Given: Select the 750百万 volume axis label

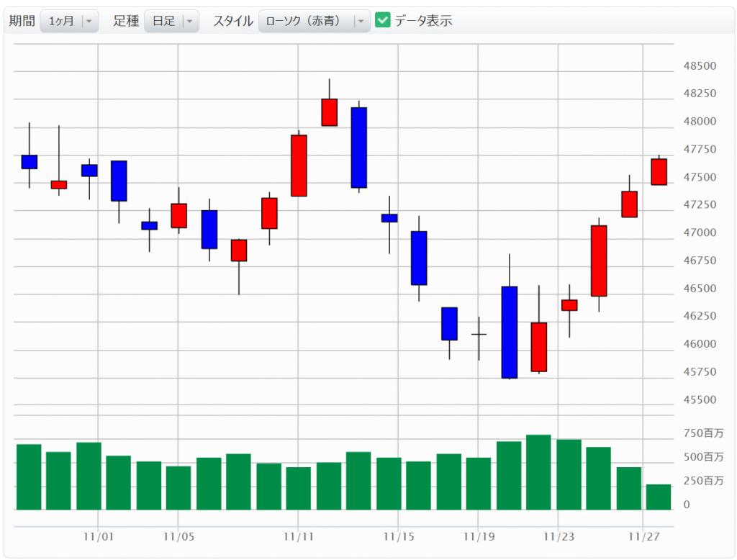Looking at the screenshot, I should [703, 433].
